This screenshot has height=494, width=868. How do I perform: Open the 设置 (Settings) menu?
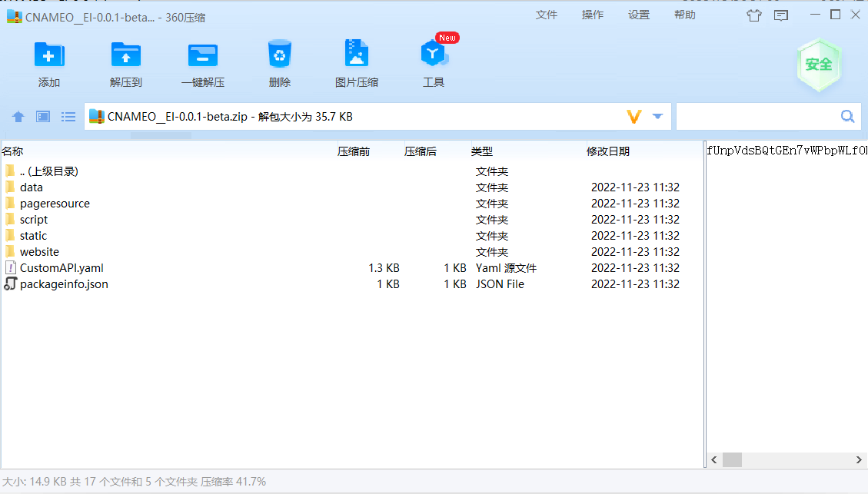(638, 14)
